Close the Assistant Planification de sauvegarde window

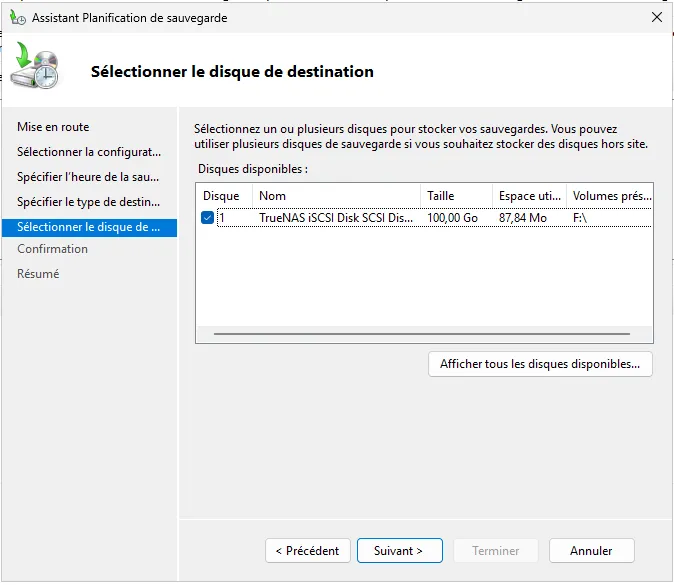(656, 17)
